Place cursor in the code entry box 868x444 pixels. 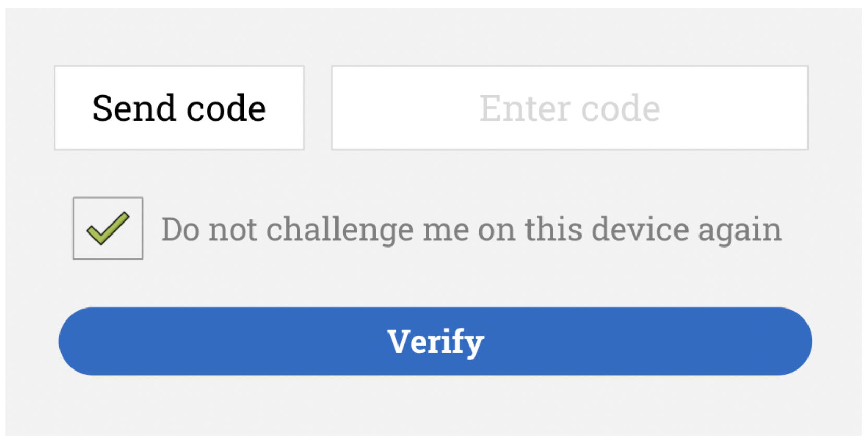tap(570, 108)
